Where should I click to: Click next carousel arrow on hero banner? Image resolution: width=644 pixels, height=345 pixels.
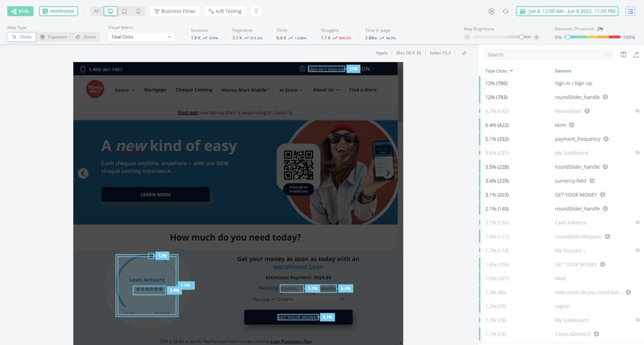click(x=388, y=173)
